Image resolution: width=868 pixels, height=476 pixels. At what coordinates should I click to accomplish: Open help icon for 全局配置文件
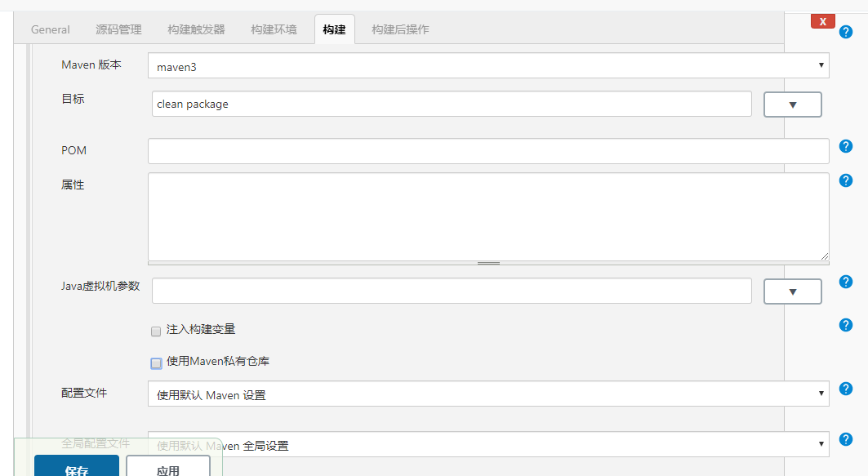(x=846, y=439)
